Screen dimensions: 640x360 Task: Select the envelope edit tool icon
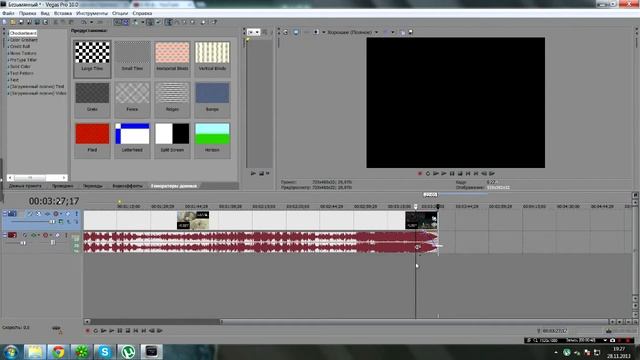[x=177, y=22]
